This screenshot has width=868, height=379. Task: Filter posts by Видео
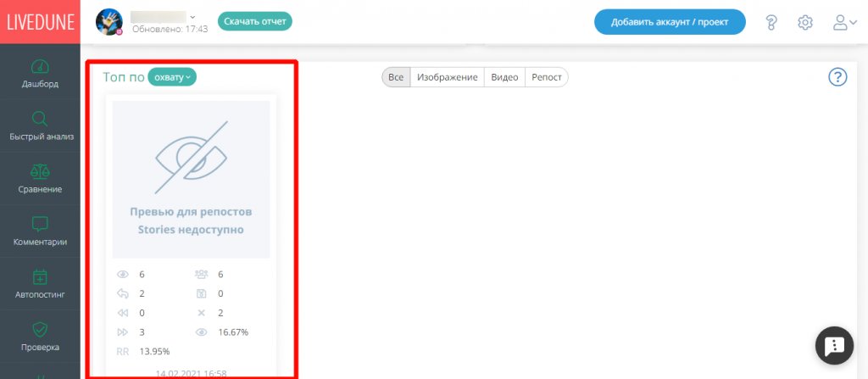tap(504, 77)
